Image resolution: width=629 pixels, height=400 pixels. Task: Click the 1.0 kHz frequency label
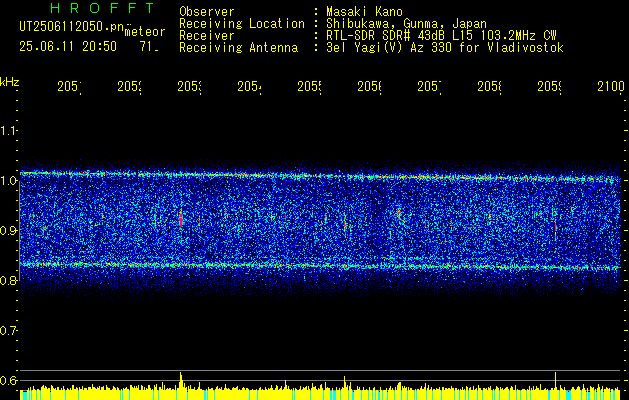(8, 180)
